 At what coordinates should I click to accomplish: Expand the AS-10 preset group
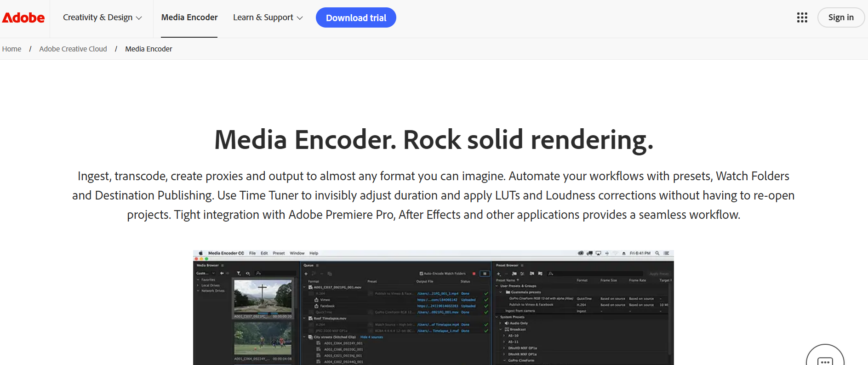point(504,336)
